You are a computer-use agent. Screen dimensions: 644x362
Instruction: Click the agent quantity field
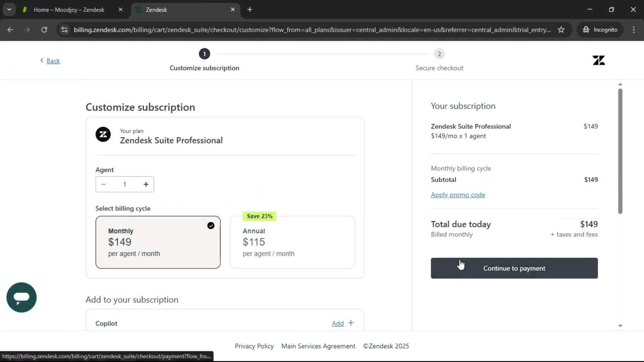point(125,184)
